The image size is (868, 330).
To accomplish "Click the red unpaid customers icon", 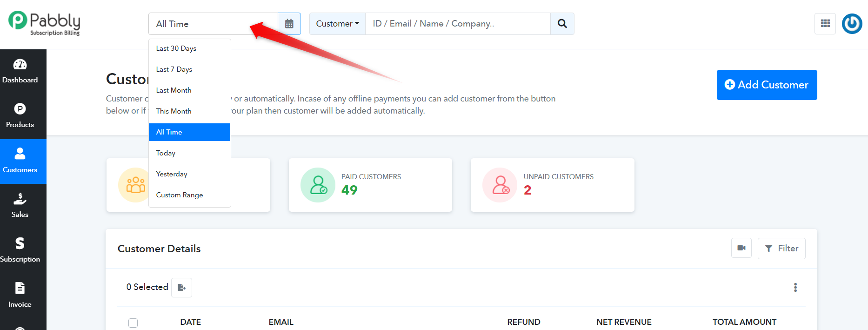I will (x=500, y=185).
